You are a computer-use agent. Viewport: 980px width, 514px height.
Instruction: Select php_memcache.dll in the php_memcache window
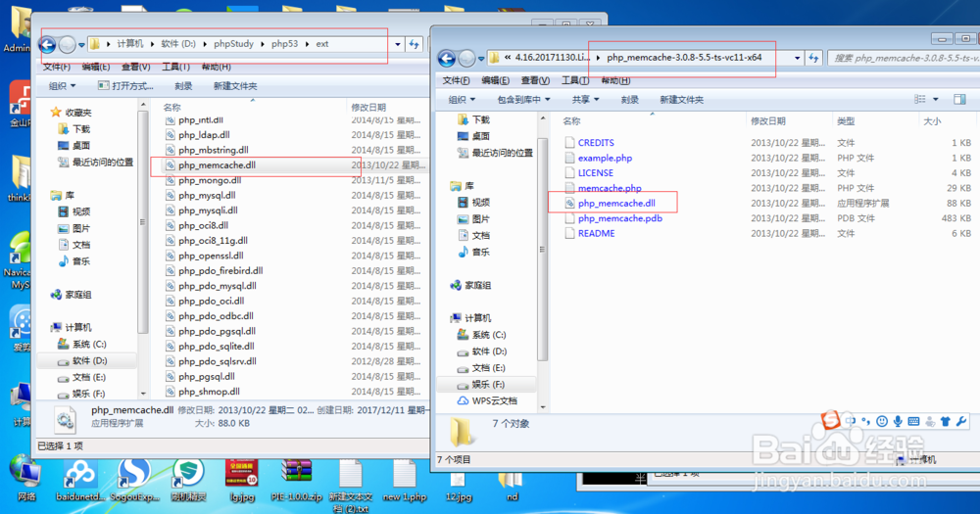(x=616, y=203)
